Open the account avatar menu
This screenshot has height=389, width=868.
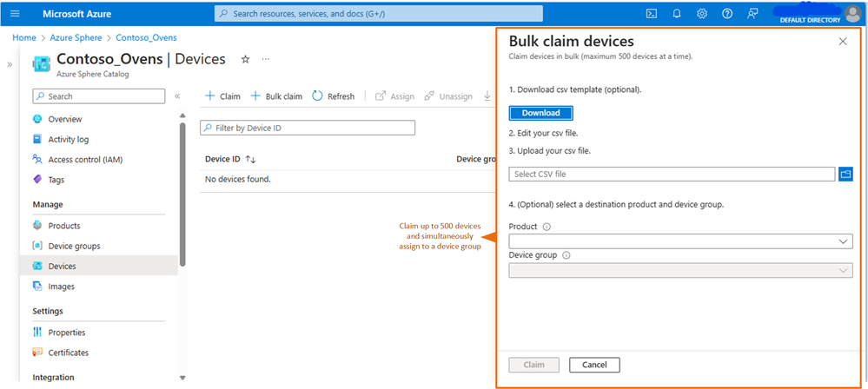[852, 14]
